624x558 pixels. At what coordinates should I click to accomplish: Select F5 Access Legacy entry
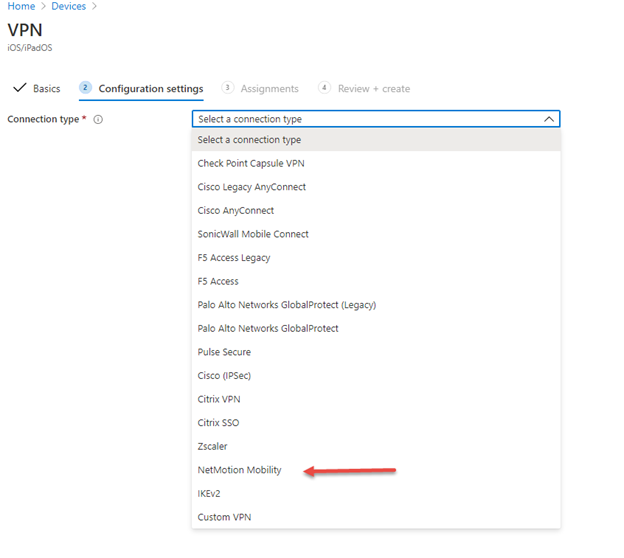pyautogui.click(x=234, y=258)
